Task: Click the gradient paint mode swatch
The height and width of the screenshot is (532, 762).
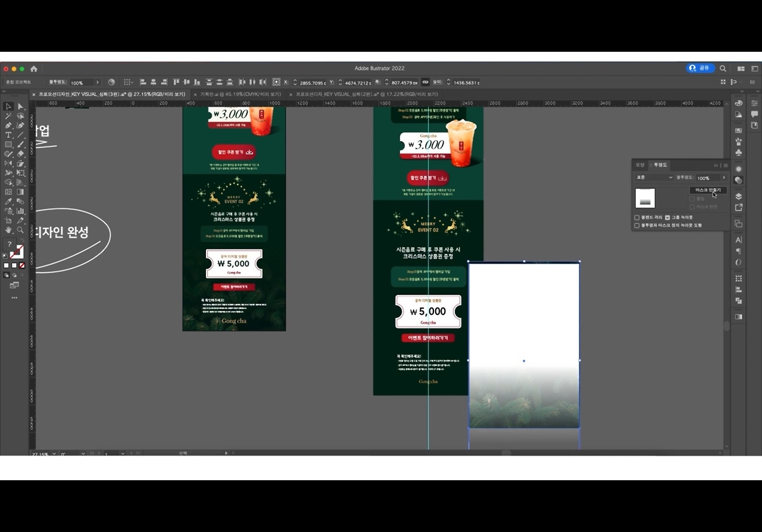Action: 14,265
